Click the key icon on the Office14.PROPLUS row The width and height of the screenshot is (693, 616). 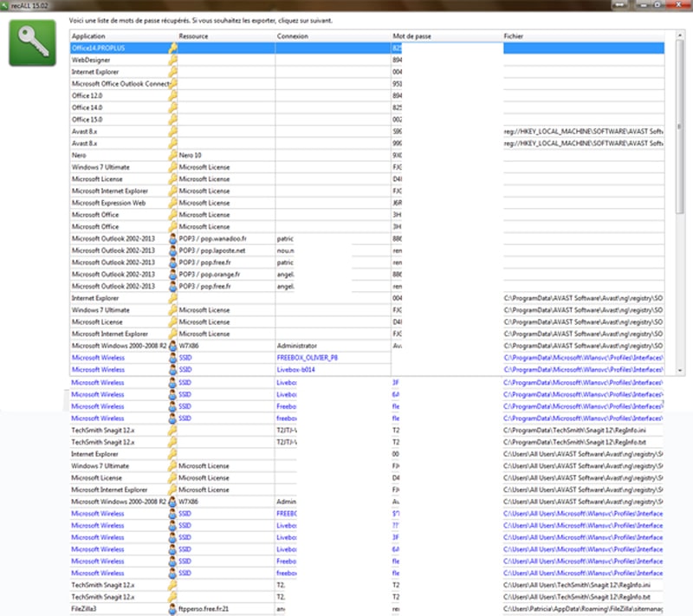tap(172, 48)
